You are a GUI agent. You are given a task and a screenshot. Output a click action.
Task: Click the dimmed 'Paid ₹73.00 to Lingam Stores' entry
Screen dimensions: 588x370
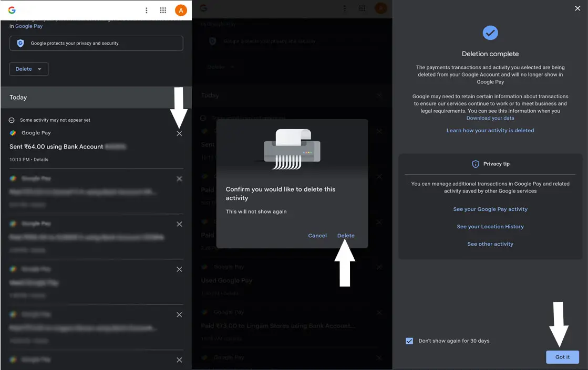pyautogui.click(x=278, y=326)
